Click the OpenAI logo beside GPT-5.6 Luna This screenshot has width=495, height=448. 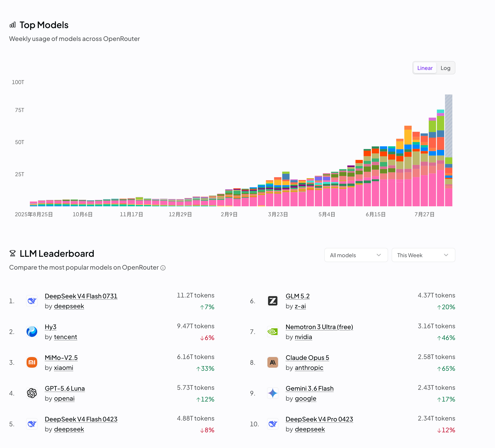(x=32, y=393)
